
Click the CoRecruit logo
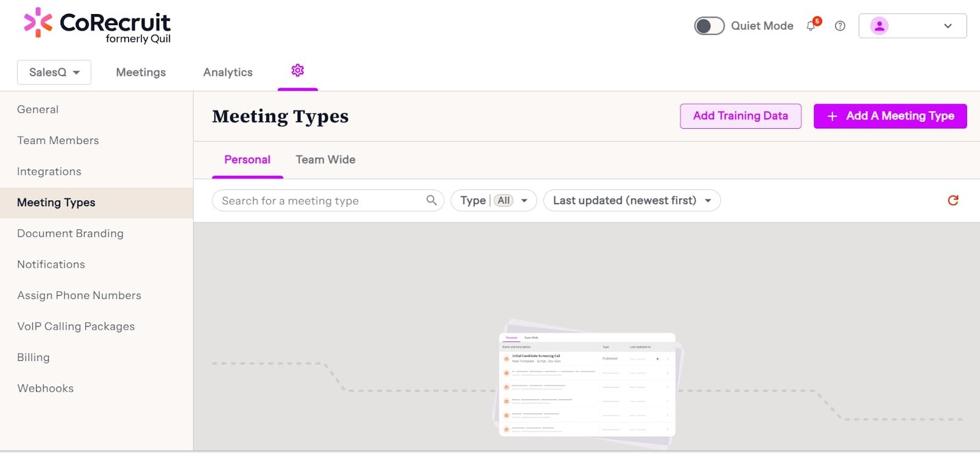97,26
